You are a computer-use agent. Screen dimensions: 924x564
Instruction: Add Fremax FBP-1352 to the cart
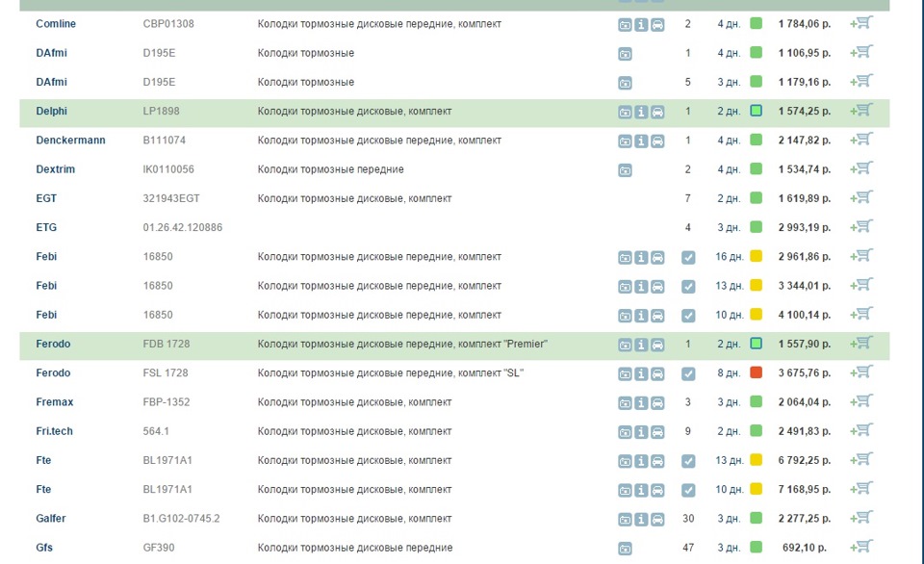click(860, 401)
